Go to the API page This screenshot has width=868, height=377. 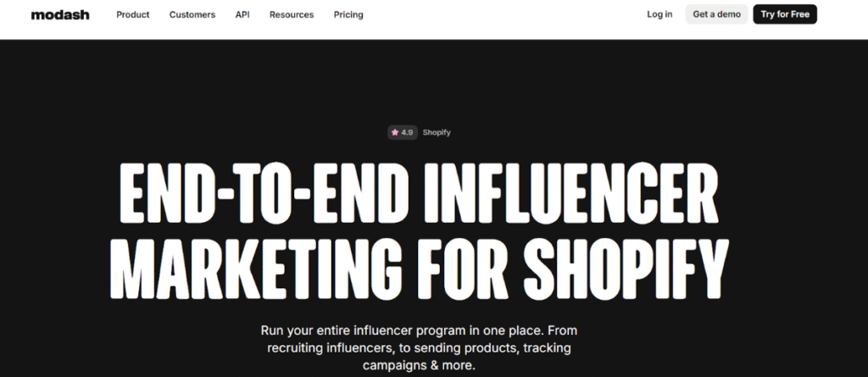pyautogui.click(x=242, y=14)
